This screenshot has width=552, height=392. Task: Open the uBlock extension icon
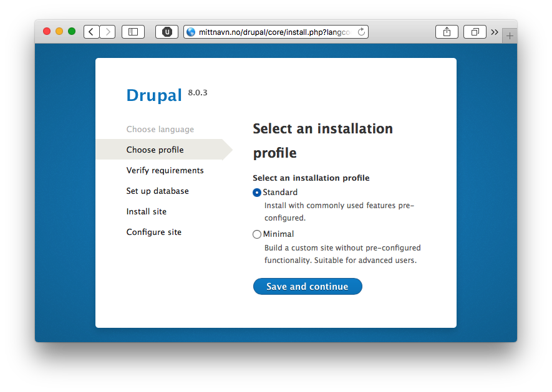pyautogui.click(x=167, y=32)
